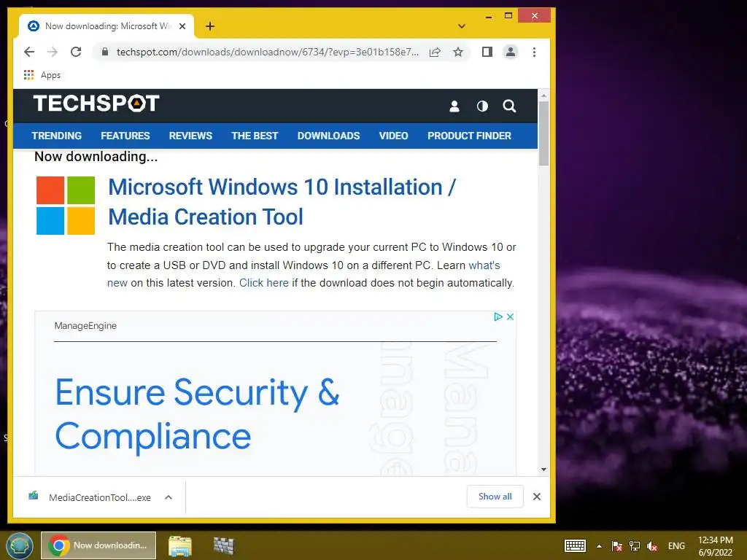Go back to the previous page

click(29, 52)
